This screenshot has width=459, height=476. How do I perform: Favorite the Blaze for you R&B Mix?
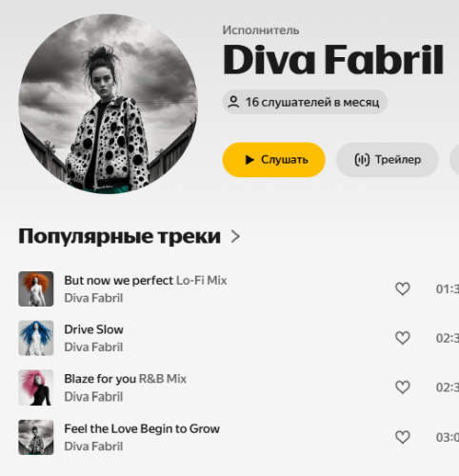tap(403, 387)
